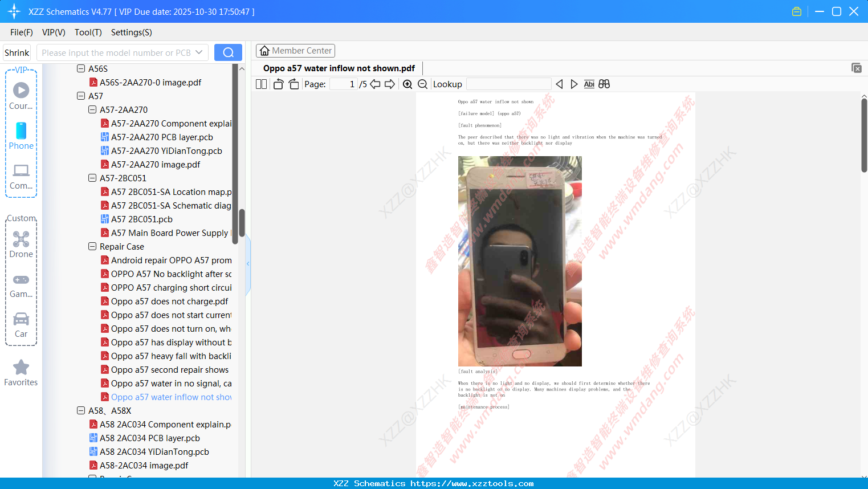Collapse the A56S tree node
Image resolution: width=868 pixels, height=489 pixels.
[x=81, y=68]
